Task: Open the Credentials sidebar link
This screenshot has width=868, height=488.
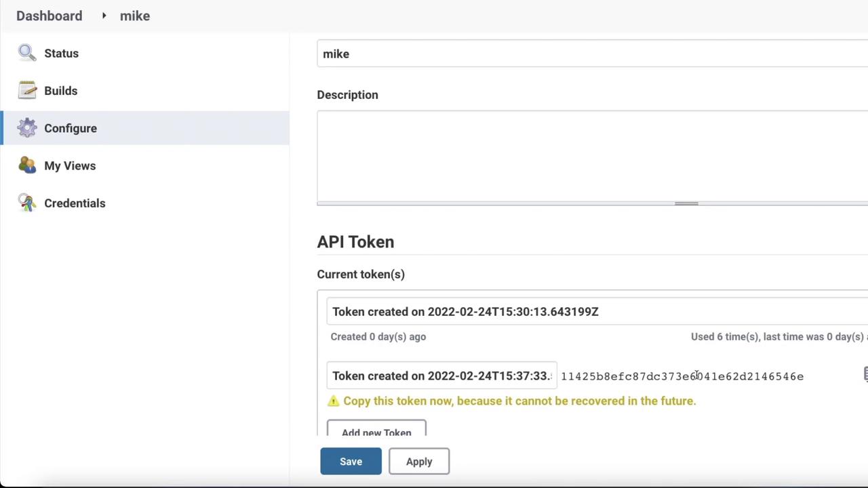Action: coord(75,203)
